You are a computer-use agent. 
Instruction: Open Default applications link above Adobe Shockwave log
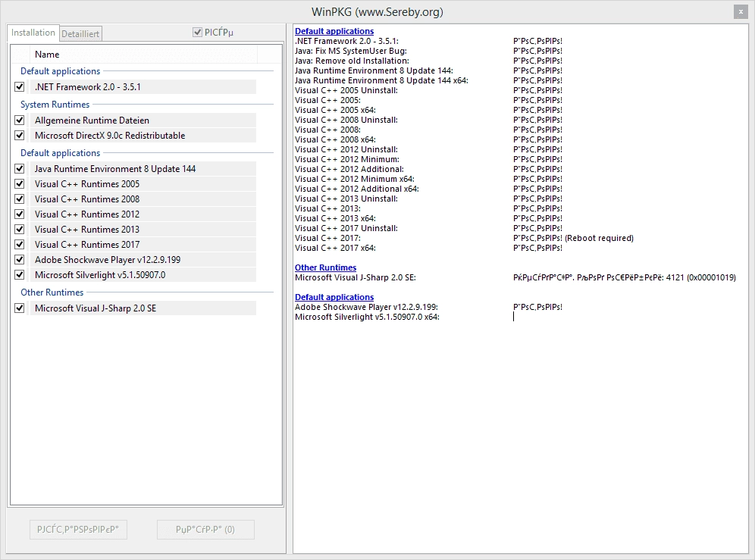[334, 298]
